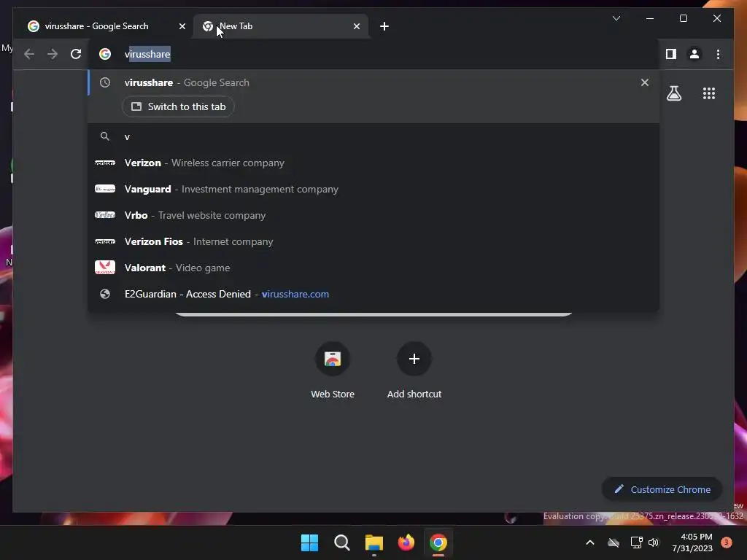Select the New Tab tab

click(281, 26)
